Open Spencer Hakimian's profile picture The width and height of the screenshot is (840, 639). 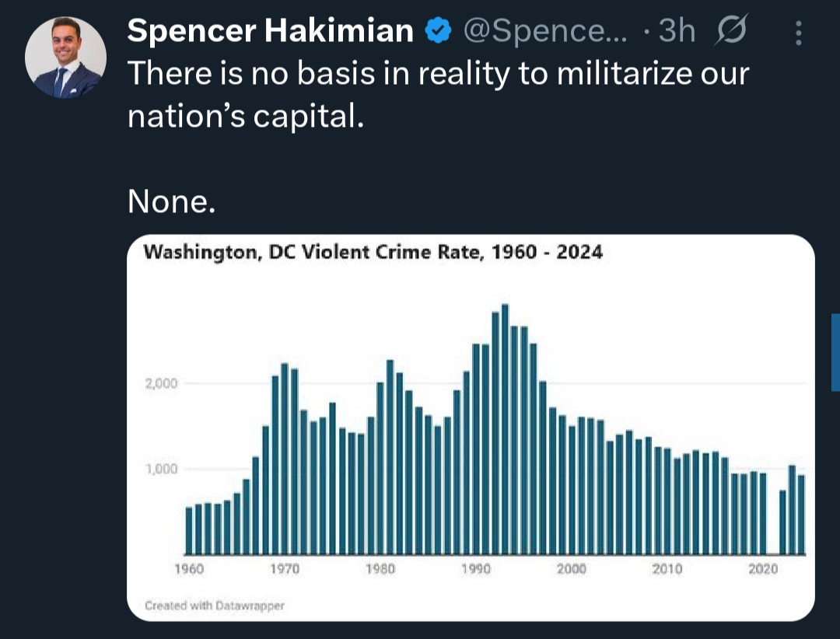tap(65, 58)
